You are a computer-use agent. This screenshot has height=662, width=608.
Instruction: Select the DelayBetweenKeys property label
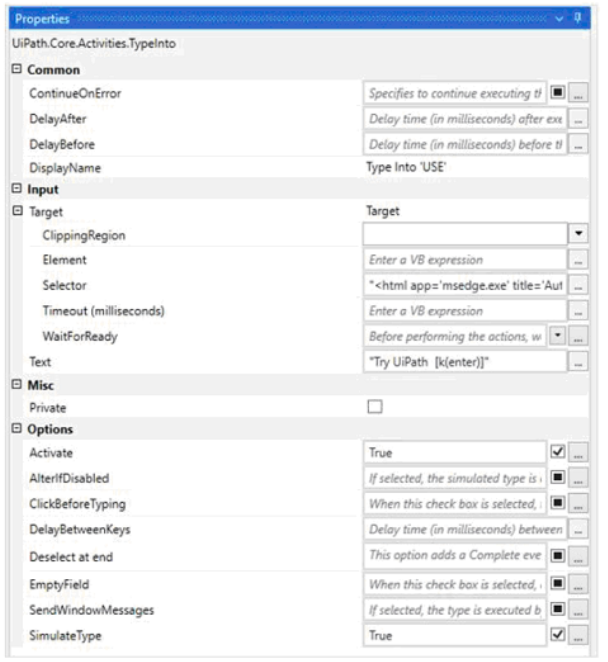pyautogui.click(x=80, y=529)
